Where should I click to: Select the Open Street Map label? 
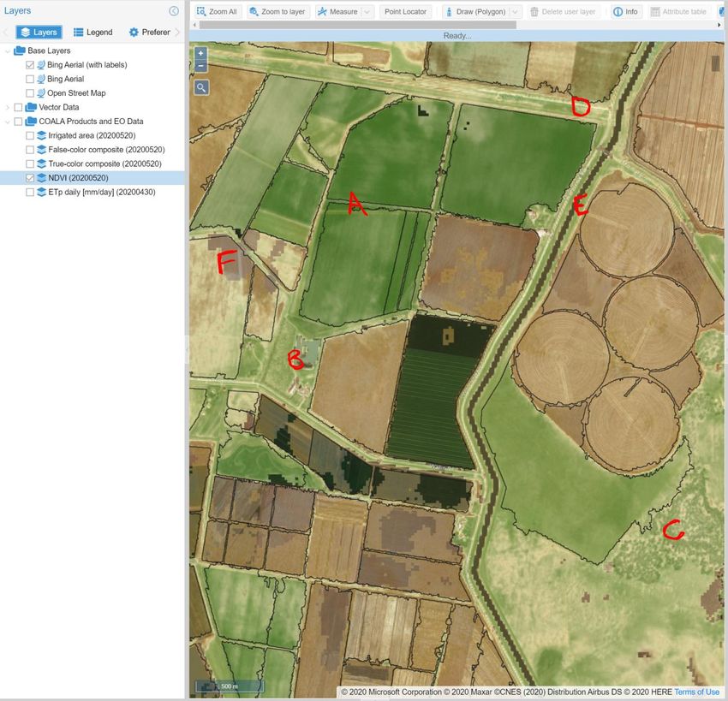coord(76,93)
